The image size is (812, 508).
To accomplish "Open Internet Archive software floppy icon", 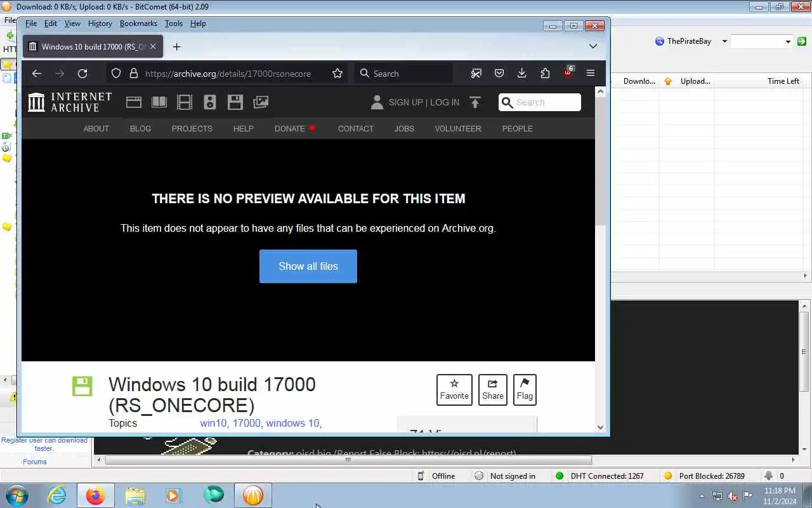I will [235, 102].
